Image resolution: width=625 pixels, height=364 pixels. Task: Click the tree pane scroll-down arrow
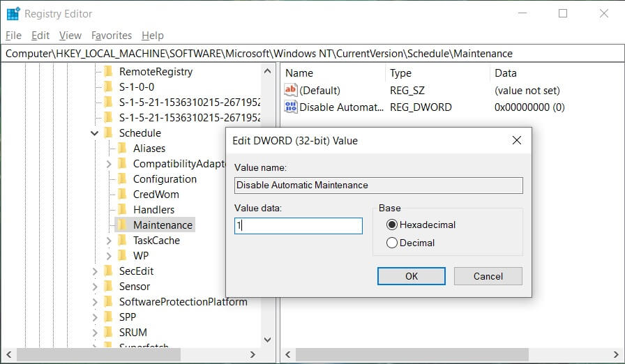pos(267,340)
